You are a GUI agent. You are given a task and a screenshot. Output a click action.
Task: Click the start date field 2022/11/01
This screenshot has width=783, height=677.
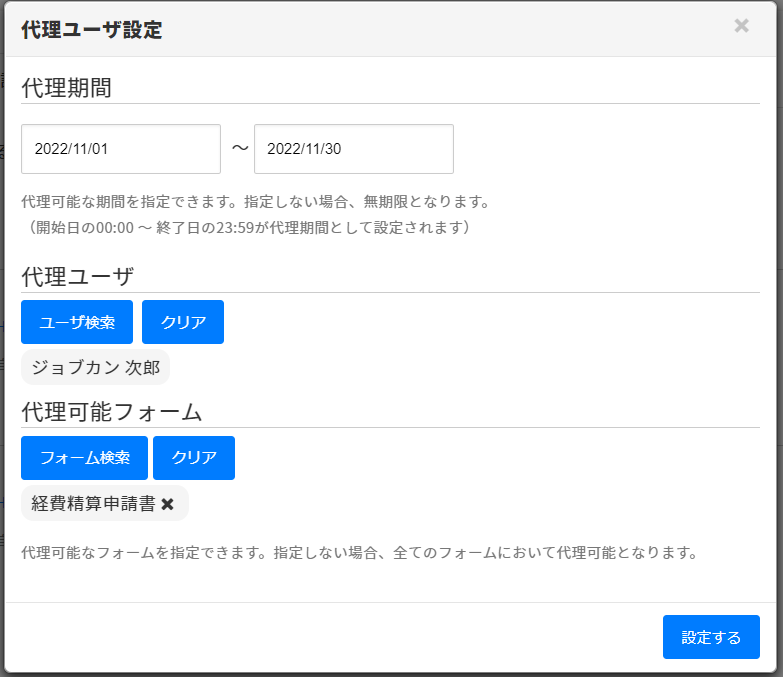pyautogui.click(x=121, y=149)
